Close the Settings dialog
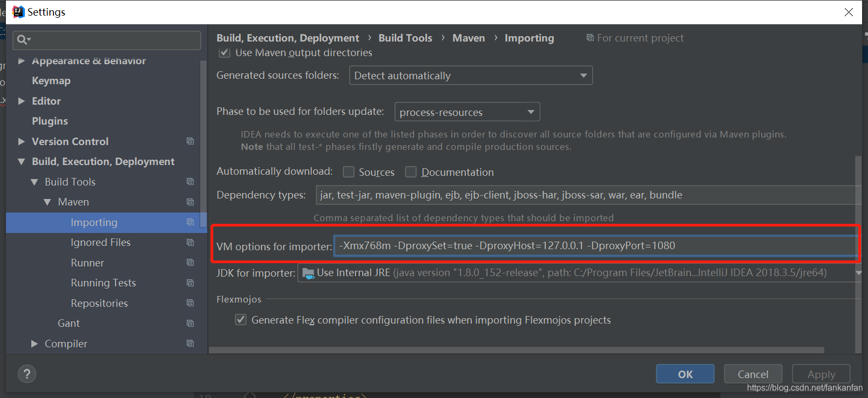 (849, 12)
